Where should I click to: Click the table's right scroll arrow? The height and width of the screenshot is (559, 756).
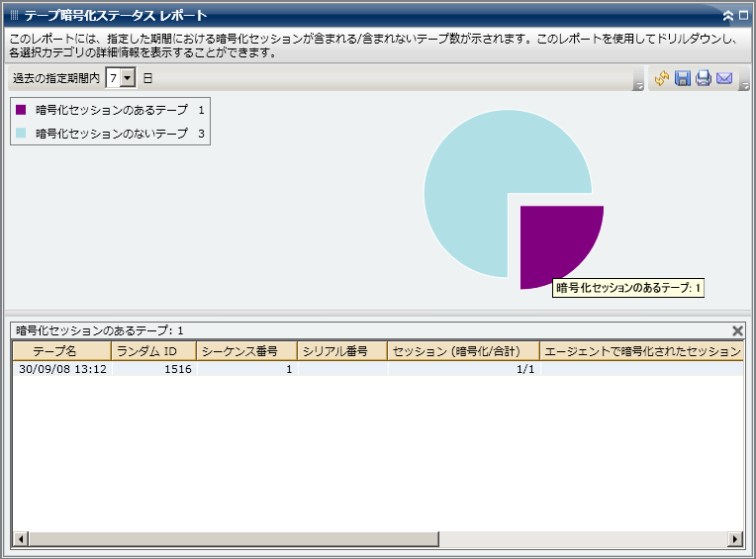click(735, 539)
